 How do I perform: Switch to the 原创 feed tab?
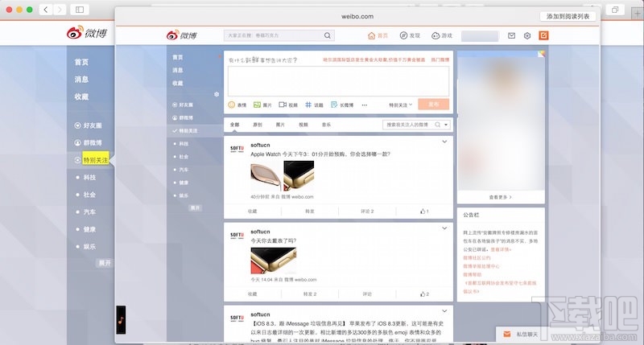click(258, 125)
